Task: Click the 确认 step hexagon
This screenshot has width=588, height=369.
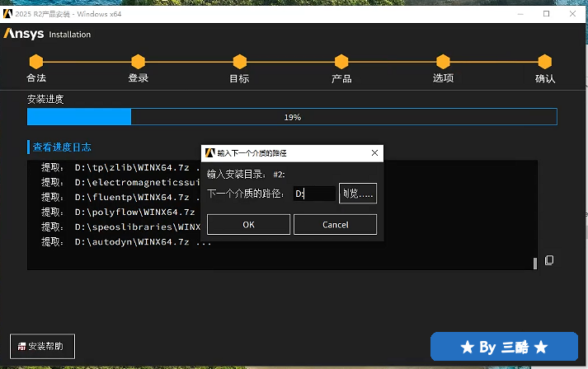Action: 545,62
